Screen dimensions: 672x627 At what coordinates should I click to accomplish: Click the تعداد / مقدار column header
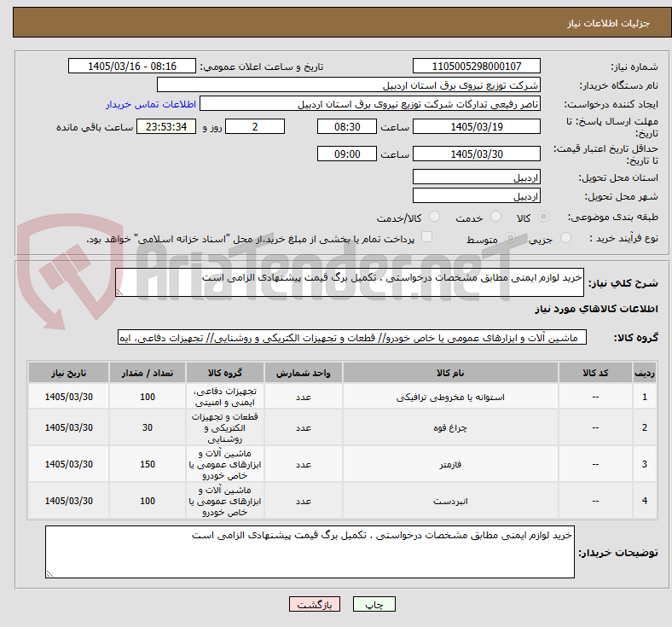148,373
